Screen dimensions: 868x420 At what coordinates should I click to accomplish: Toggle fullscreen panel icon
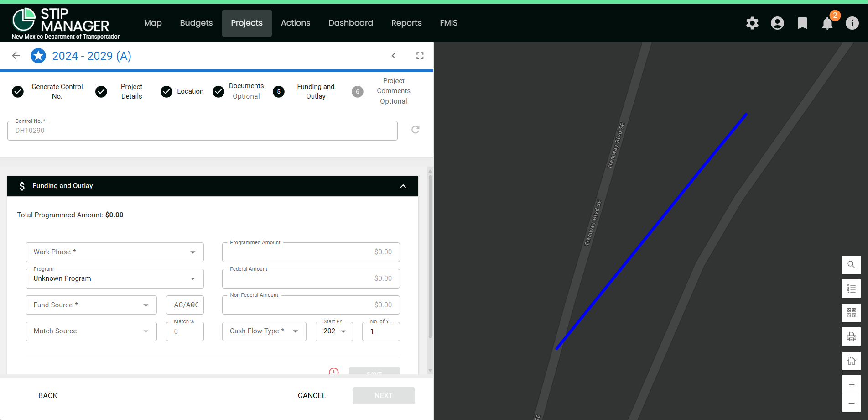pyautogui.click(x=420, y=56)
